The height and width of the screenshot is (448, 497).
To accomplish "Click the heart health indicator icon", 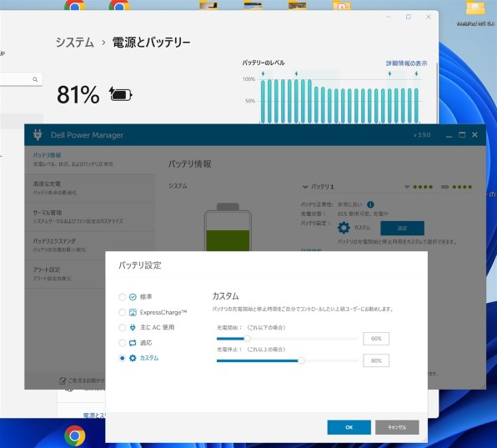I will pos(407,187).
